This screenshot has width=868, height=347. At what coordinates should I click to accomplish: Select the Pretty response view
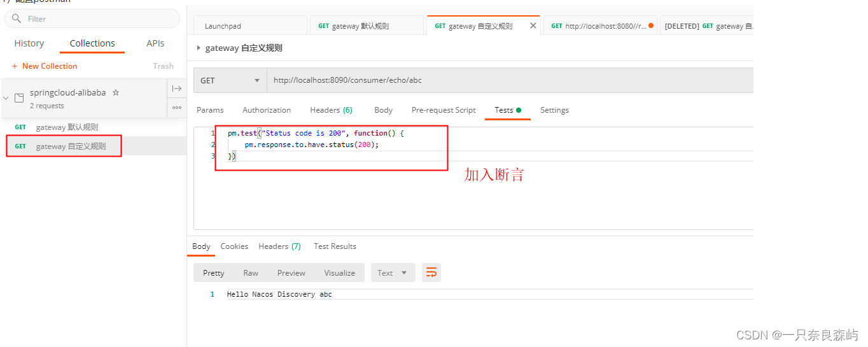click(x=213, y=273)
